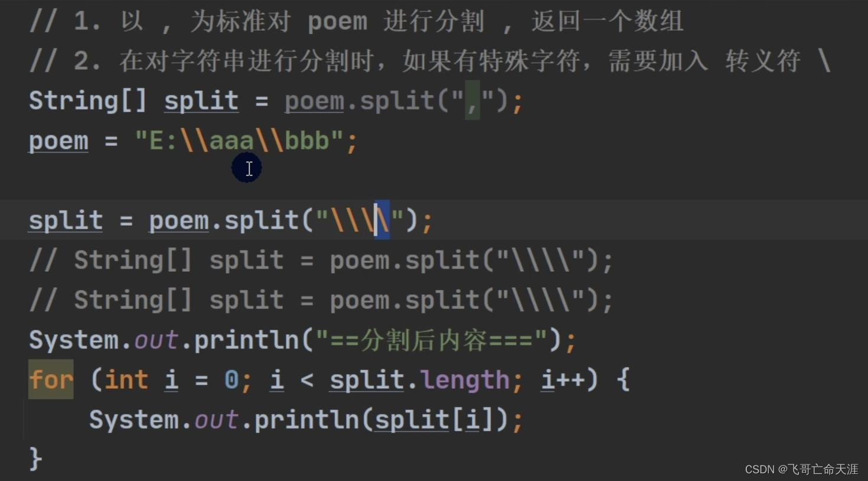The width and height of the screenshot is (868, 481).
Task: Click the comma string in poem.split(",")
Action: click(x=472, y=100)
